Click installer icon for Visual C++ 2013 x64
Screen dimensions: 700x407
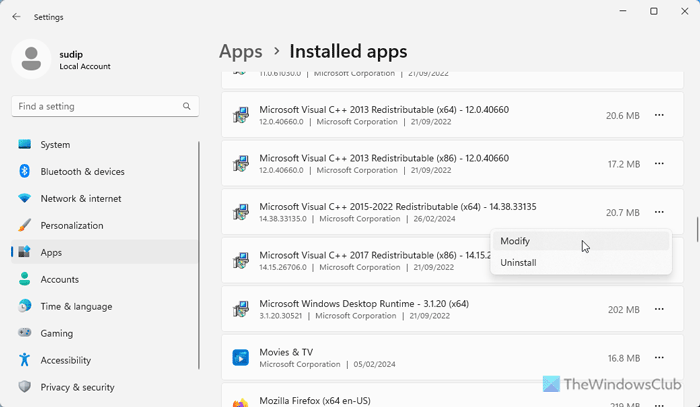pos(241,115)
